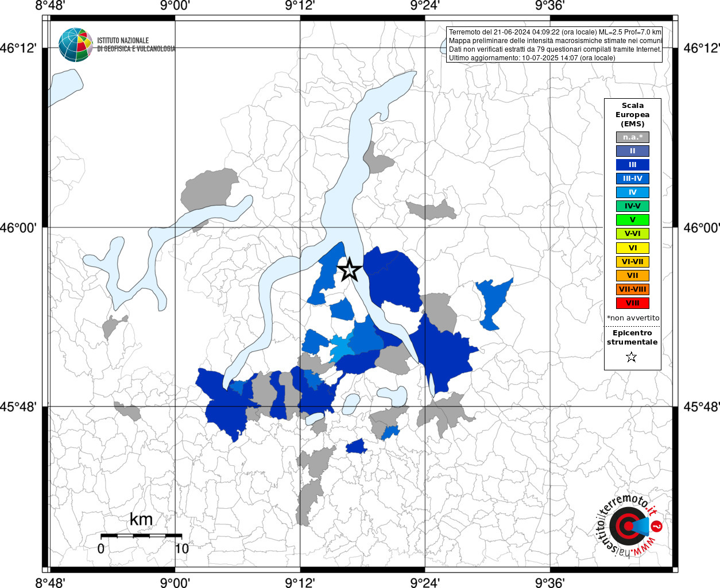Click the INGV globe logo
Image resolution: width=720 pixels, height=588 pixels.
[76, 45]
